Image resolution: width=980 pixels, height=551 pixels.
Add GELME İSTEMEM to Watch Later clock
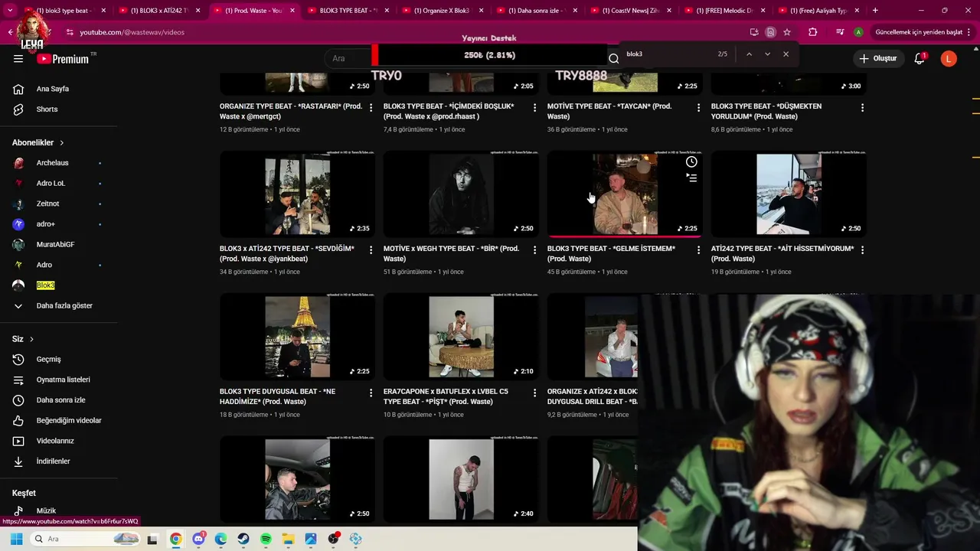pyautogui.click(x=691, y=162)
